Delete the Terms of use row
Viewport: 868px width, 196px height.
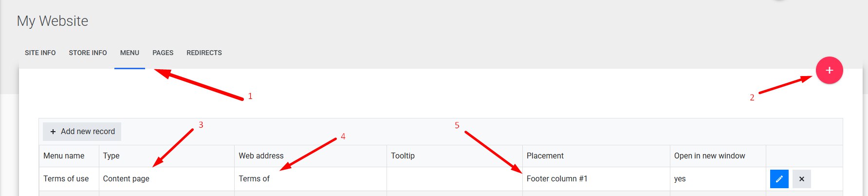tap(801, 179)
